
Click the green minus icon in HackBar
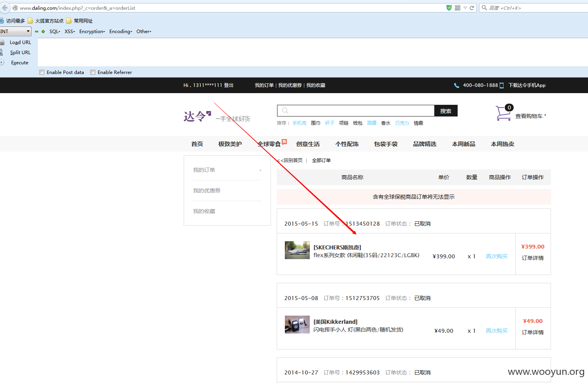tap(37, 32)
